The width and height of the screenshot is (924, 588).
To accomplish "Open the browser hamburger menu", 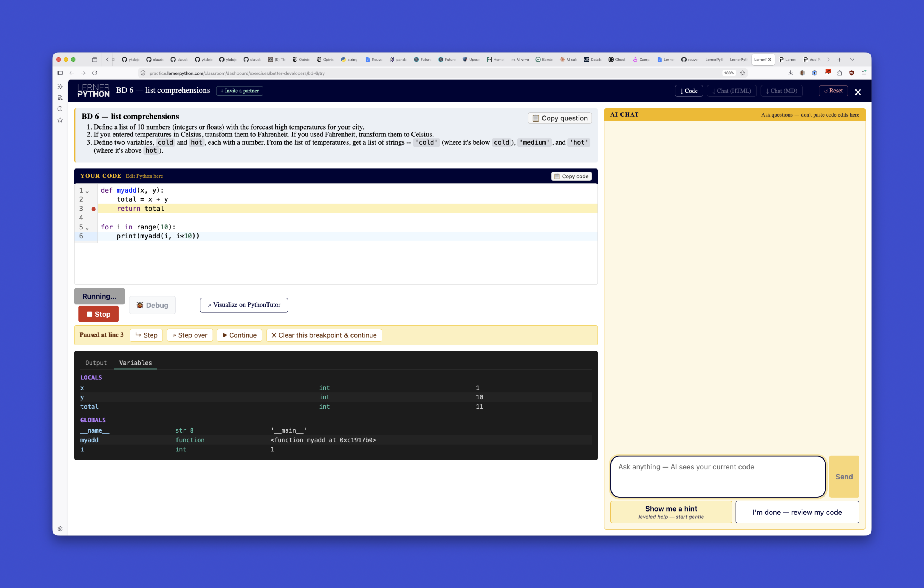I will pyautogui.click(x=864, y=73).
